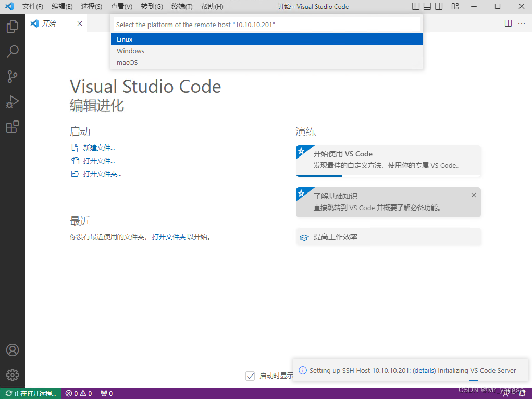The width and height of the screenshot is (532, 399).
Task: Click the 正在打开远程 status bar indicator
Action: pos(31,394)
